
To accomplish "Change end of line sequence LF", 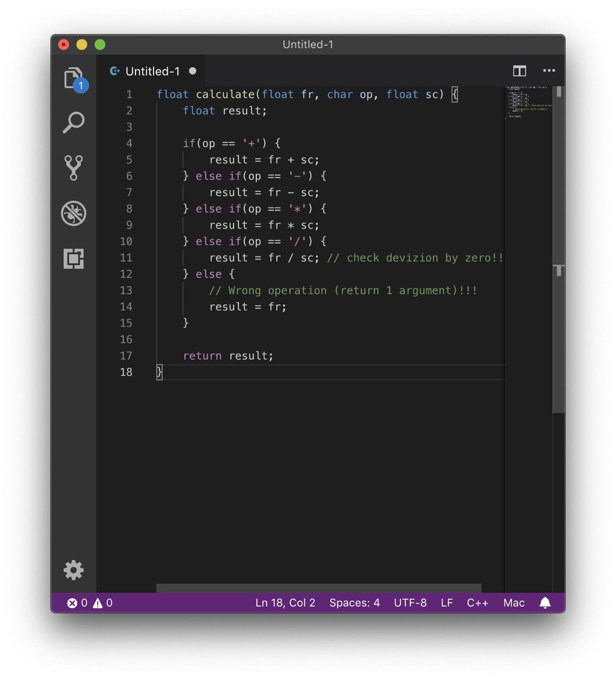I will pyautogui.click(x=447, y=603).
